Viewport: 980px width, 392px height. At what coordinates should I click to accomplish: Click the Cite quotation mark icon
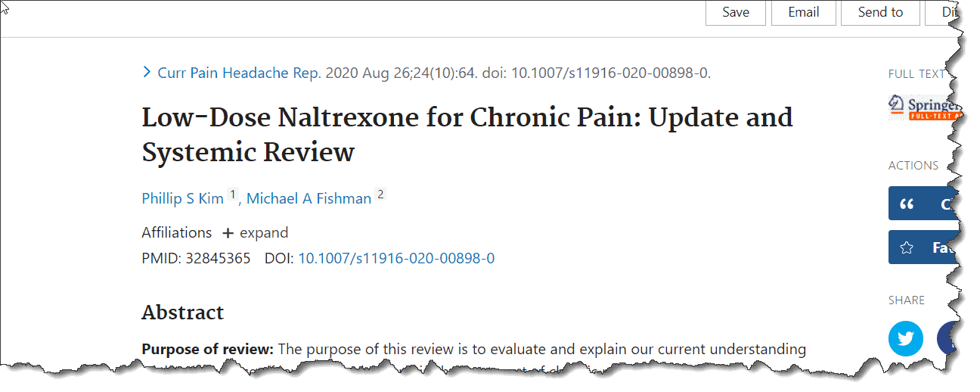tap(907, 204)
